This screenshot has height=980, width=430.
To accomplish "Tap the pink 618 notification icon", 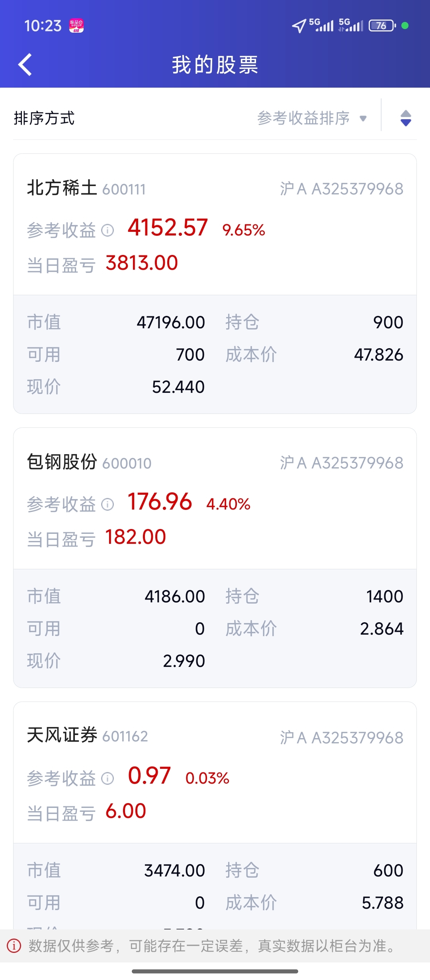I will (x=76, y=26).
